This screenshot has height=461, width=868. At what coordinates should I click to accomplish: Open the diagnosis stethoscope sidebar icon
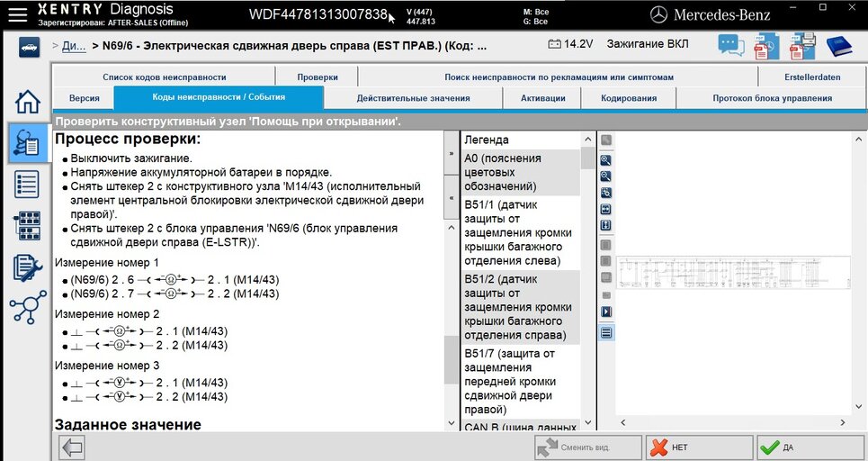28,143
